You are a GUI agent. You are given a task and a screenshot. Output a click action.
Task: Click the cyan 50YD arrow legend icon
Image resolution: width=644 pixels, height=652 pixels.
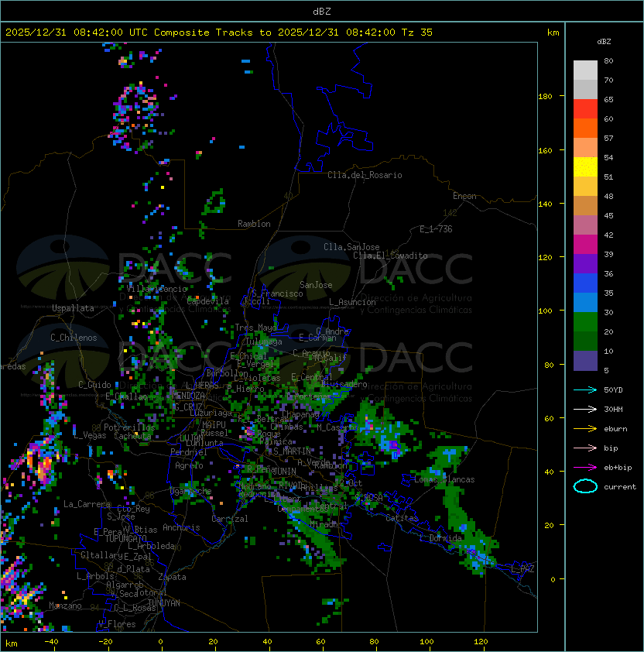click(x=585, y=389)
